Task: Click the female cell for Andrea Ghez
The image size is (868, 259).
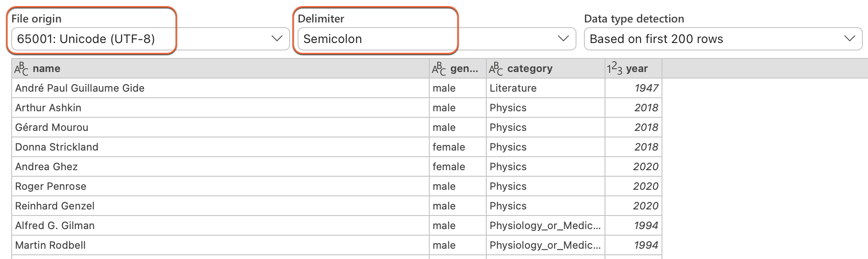Action: [458, 166]
